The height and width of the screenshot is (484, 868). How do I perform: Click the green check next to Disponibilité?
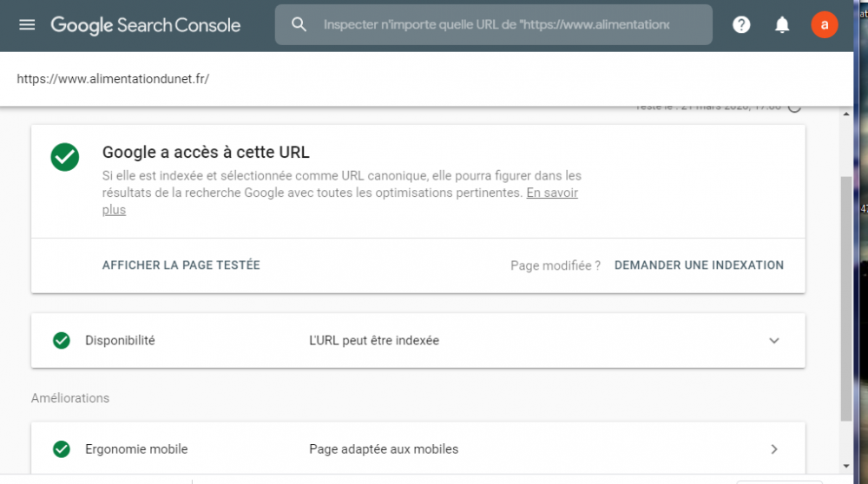click(62, 341)
